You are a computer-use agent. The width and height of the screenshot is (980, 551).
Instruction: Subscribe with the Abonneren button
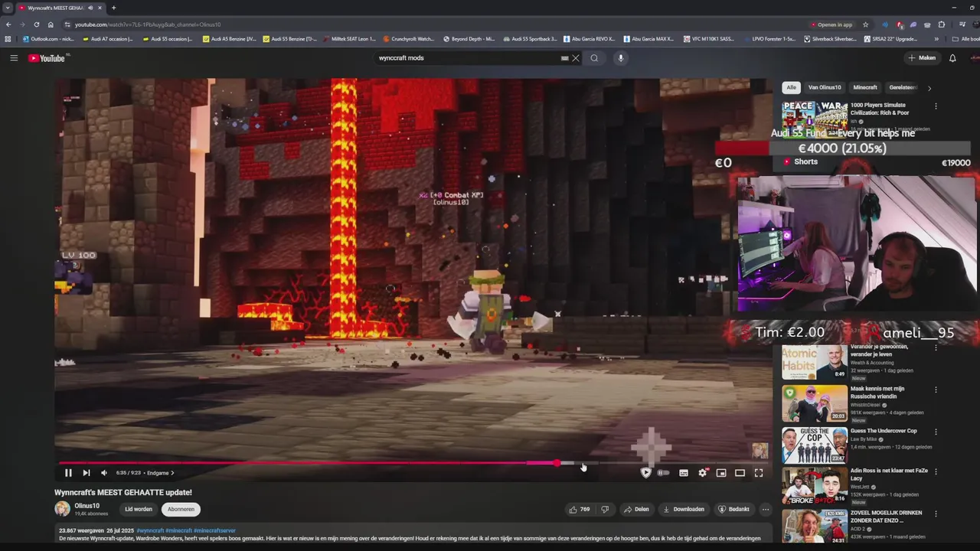181,509
